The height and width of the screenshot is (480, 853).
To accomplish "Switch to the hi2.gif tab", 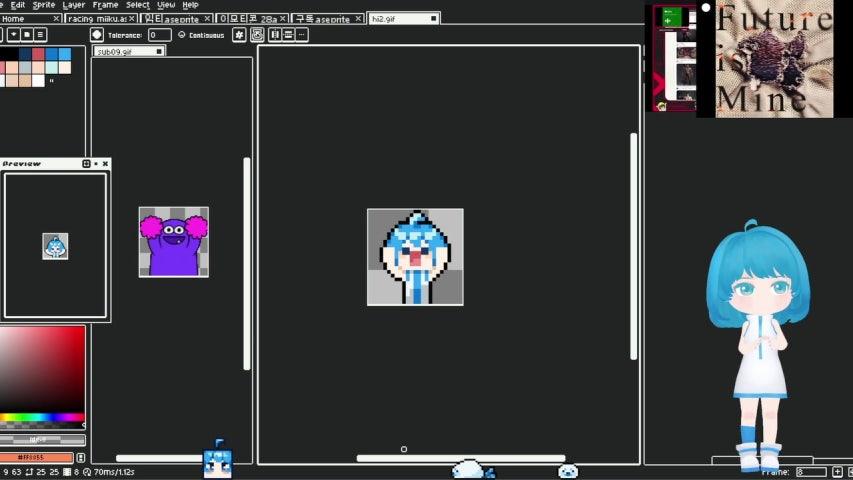I will (403, 19).
